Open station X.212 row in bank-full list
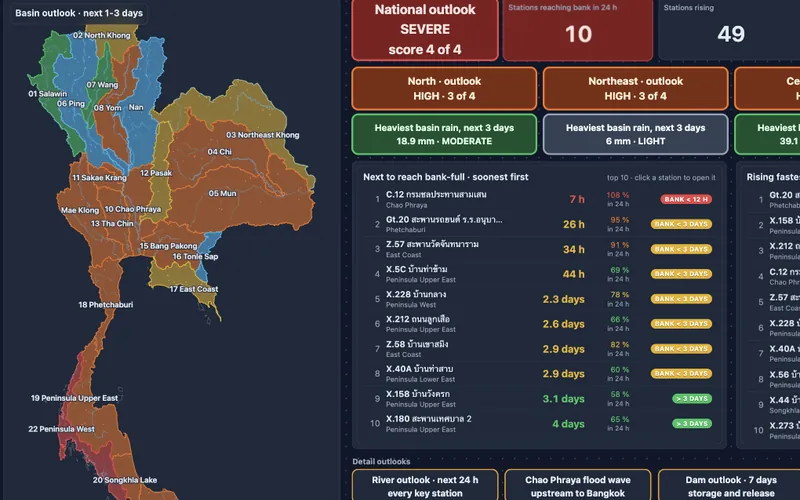The width and height of the screenshot is (800, 500). click(541, 324)
